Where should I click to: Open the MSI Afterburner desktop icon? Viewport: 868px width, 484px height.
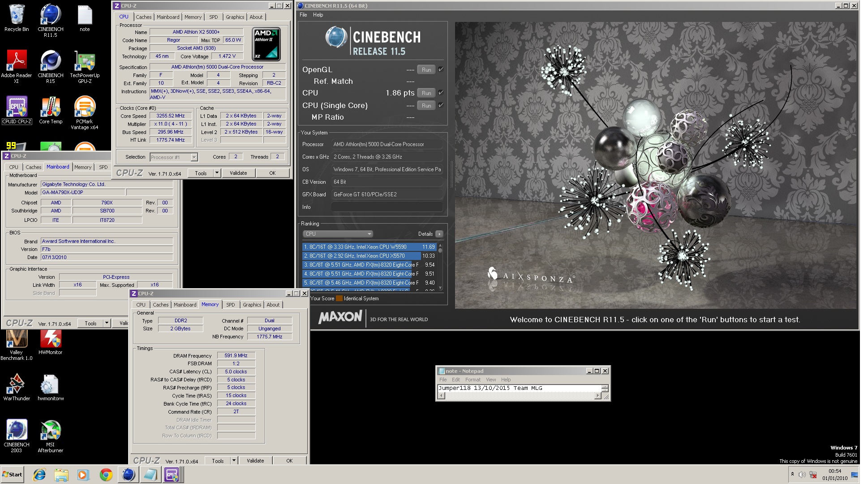(50, 436)
